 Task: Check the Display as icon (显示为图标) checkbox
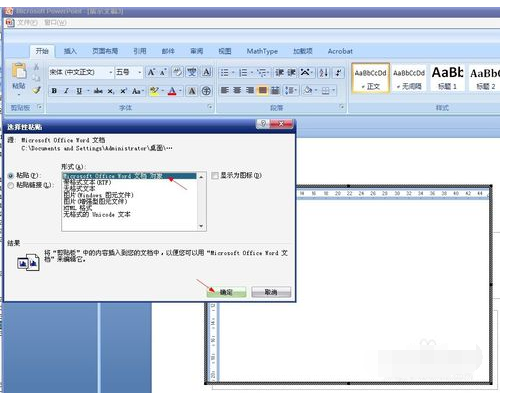pyautogui.click(x=215, y=175)
